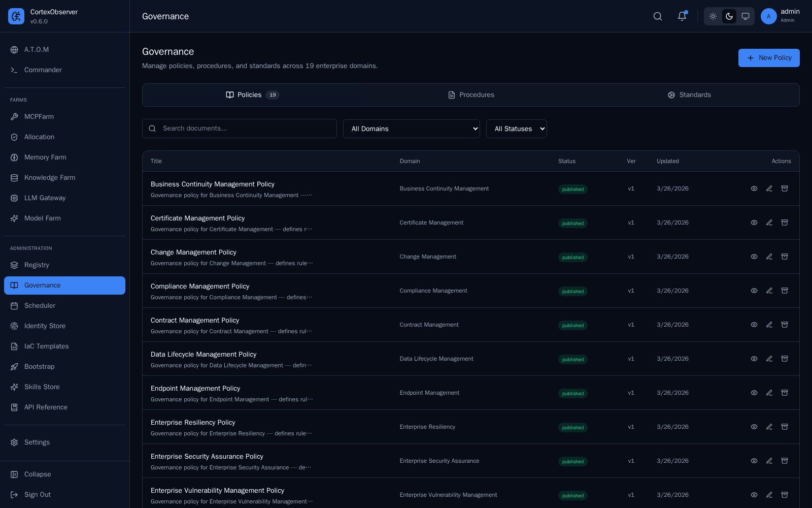This screenshot has width=812, height=508.
Task: Switch to the Policies tab
Action: tap(252, 95)
